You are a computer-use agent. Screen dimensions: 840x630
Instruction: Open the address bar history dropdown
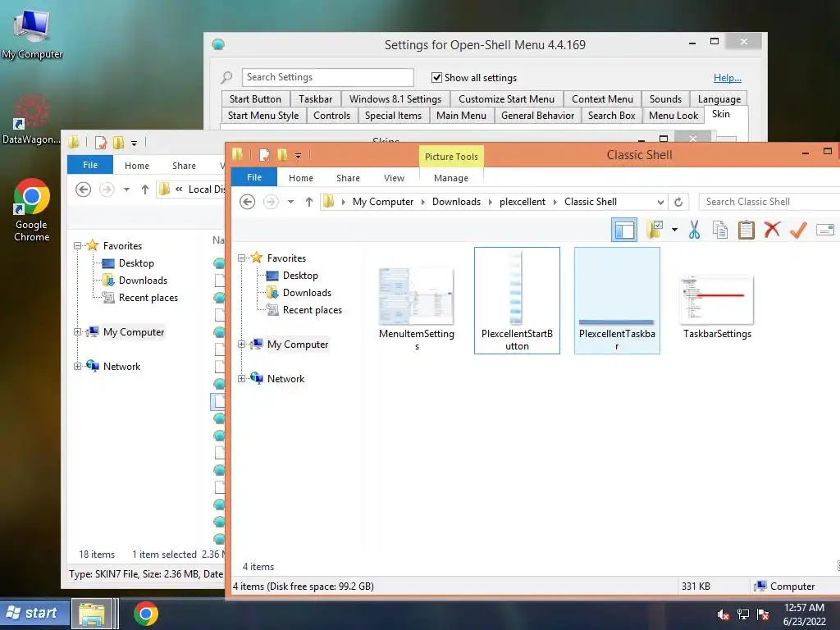pos(660,202)
